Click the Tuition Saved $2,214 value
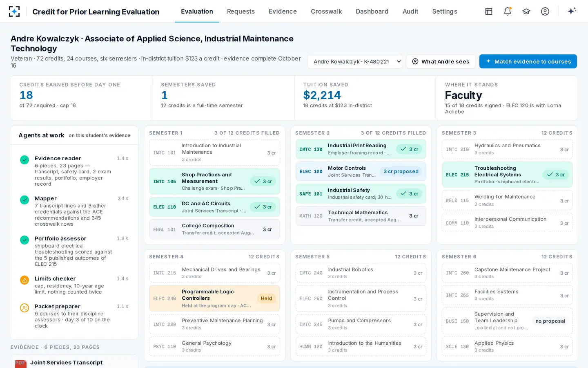This screenshot has width=588, height=368. click(x=322, y=95)
